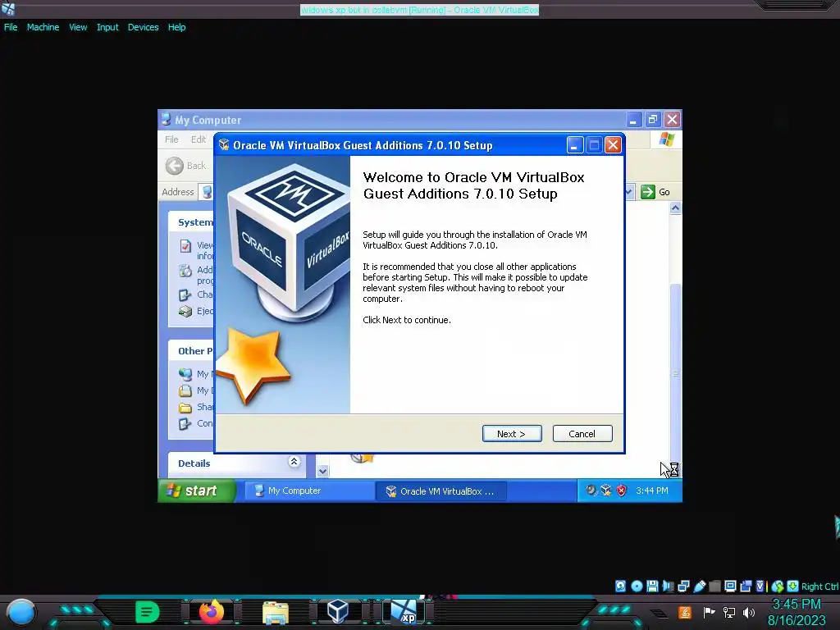This screenshot has width=840, height=630.
Task: Click My Network Places icon in sidebar
Action: tap(185, 374)
